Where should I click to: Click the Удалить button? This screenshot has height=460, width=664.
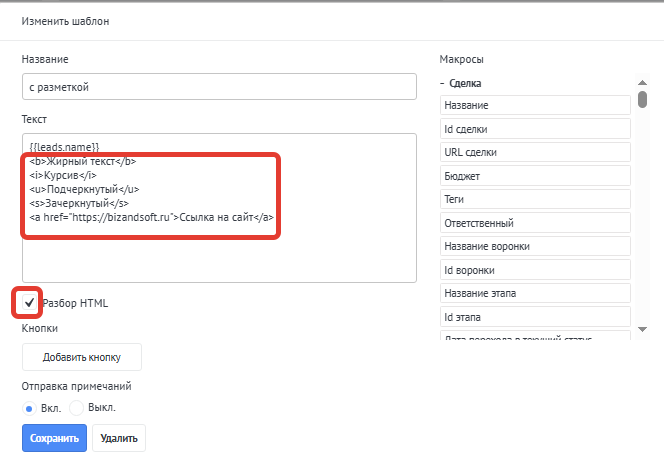[x=119, y=438]
